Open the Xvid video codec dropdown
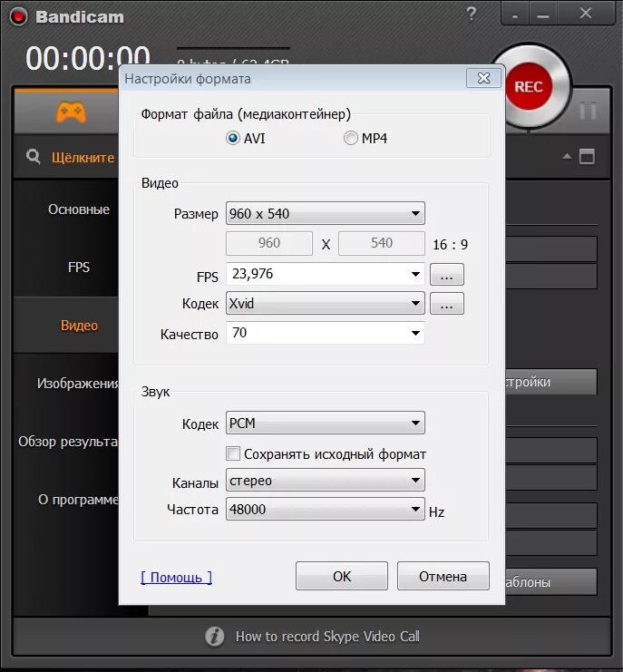The height and width of the screenshot is (672, 623). click(x=326, y=304)
